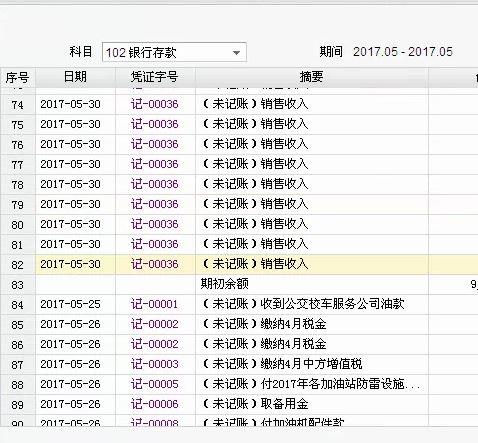Screen dimensions: 478x443
Task: Select row number 86
Action: point(17,345)
